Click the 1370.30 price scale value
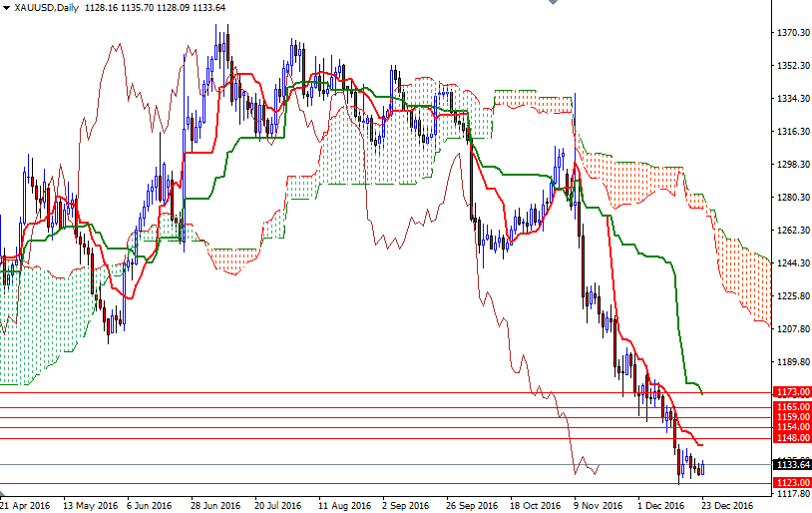Viewport: 812px width, 513px height. [793, 32]
